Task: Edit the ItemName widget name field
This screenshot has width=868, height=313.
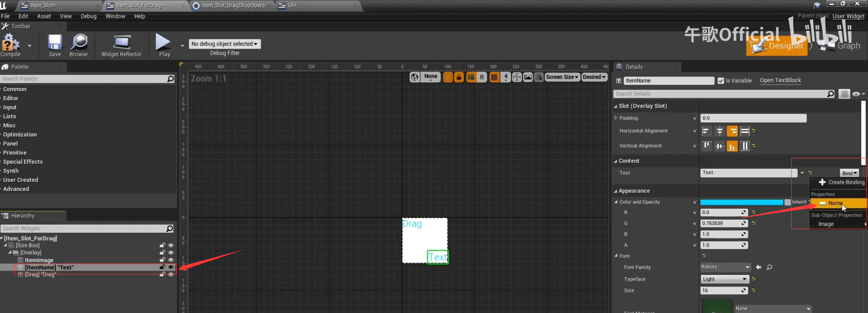Action: click(x=669, y=81)
